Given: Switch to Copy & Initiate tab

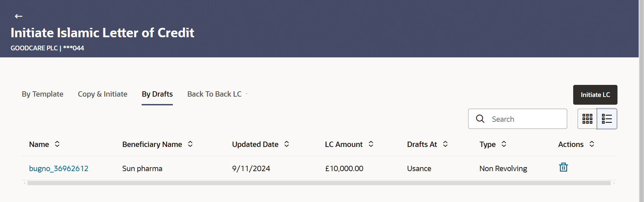Looking at the screenshot, I should pyautogui.click(x=103, y=94).
